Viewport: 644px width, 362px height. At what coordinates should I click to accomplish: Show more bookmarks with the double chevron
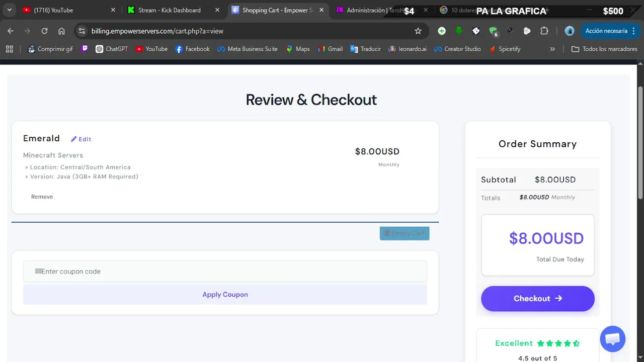(552, 49)
